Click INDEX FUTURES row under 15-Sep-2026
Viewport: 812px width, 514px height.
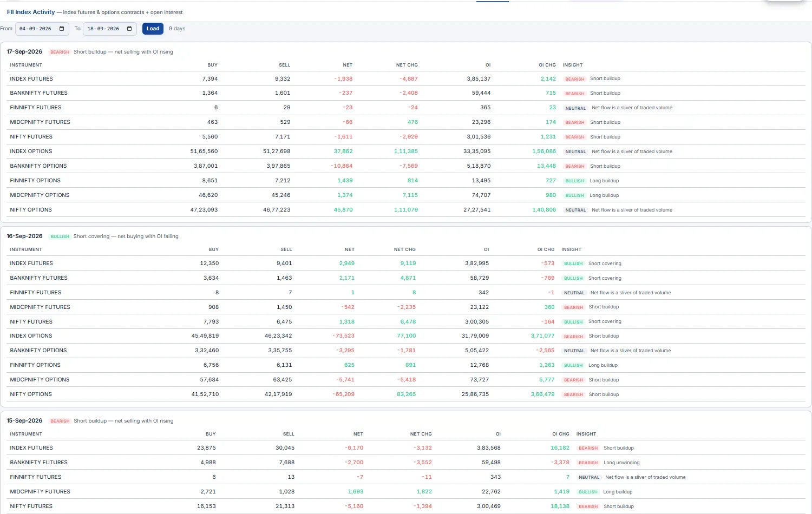[x=406, y=448]
